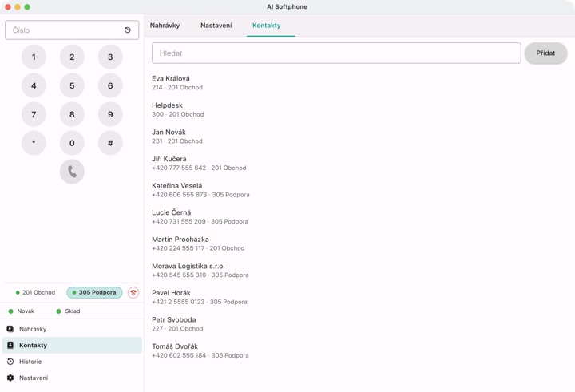Select contact Lucie Černá

click(x=359, y=216)
